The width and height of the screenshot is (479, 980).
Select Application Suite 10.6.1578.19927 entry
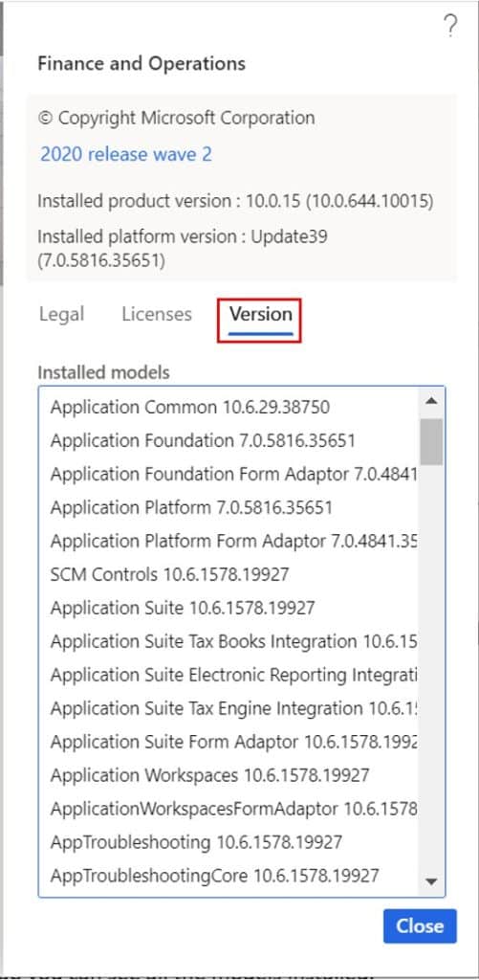pyautogui.click(x=229, y=608)
